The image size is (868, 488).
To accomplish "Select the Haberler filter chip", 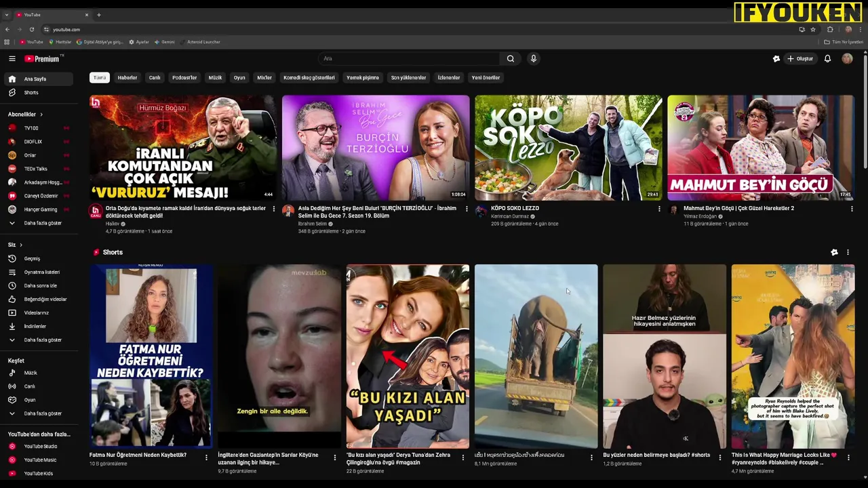I will tap(127, 77).
